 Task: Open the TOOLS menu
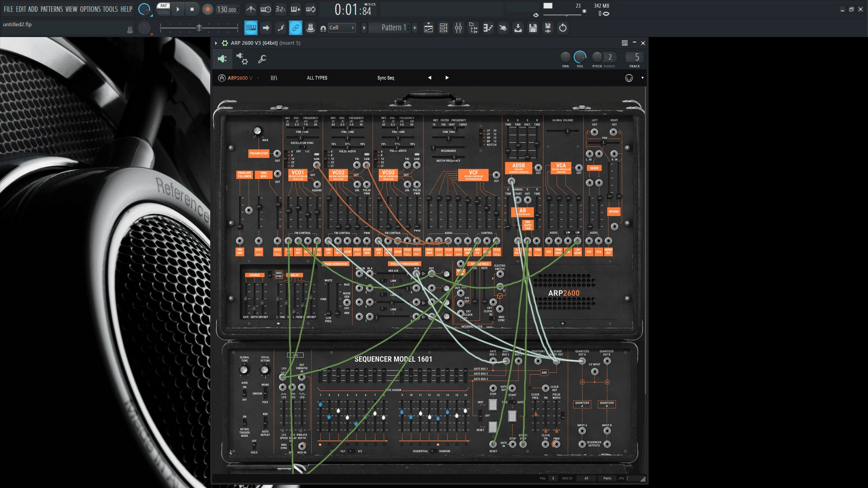tap(110, 9)
